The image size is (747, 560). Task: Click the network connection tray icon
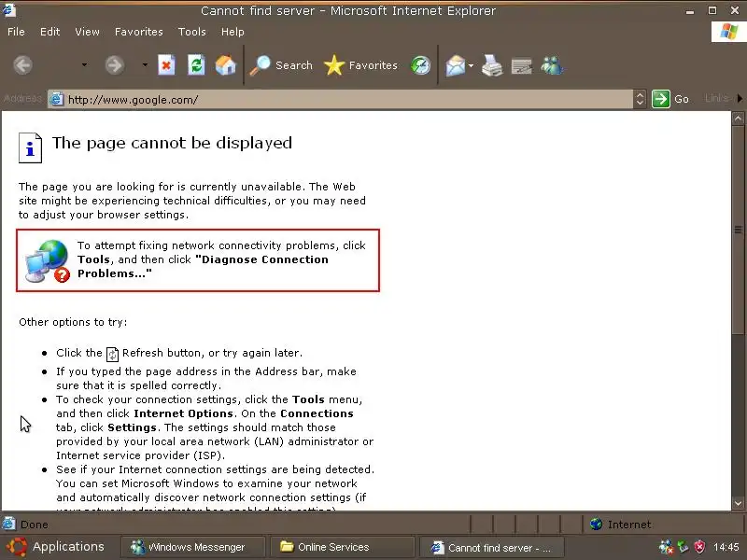pyautogui.click(x=684, y=547)
